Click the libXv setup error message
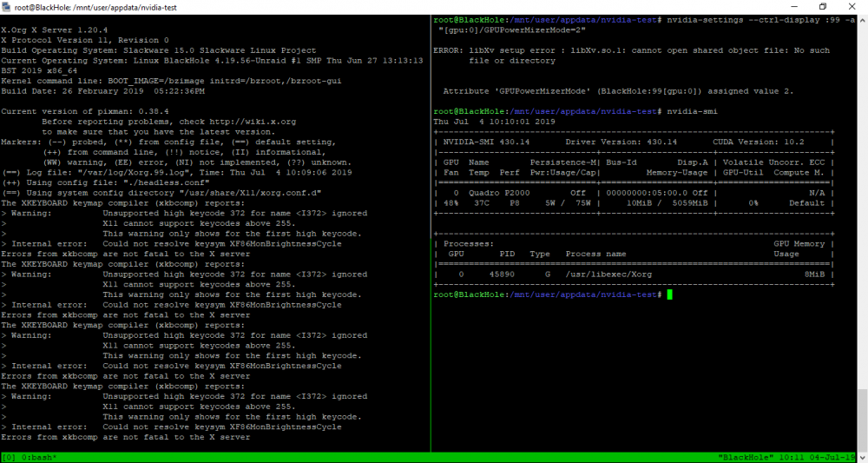868x463 pixels. point(631,56)
